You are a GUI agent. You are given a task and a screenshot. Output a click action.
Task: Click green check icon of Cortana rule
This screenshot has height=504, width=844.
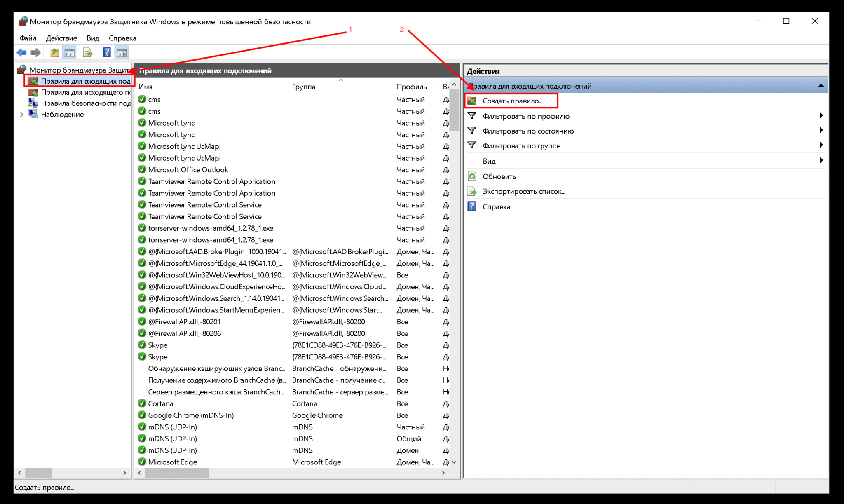point(142,403)
